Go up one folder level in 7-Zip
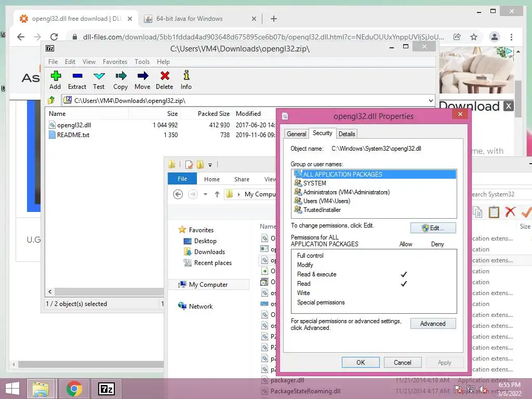This screenshot has width=532, height=399. 51,100
